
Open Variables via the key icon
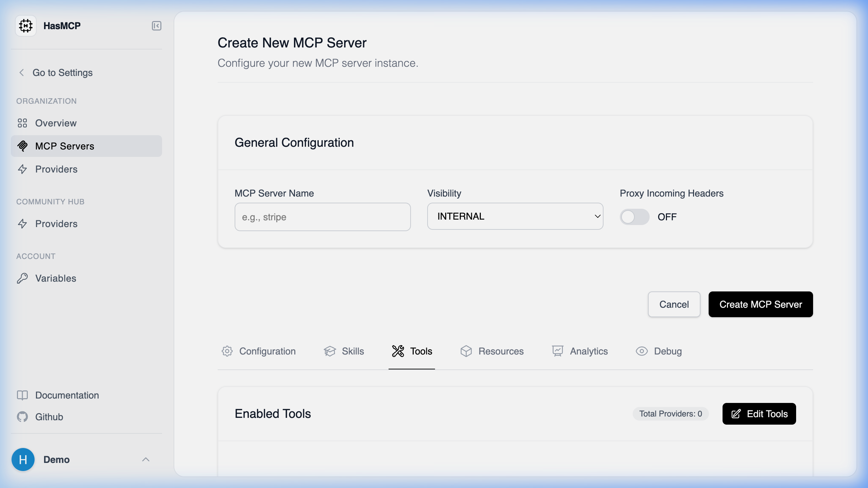coord(23,278)
